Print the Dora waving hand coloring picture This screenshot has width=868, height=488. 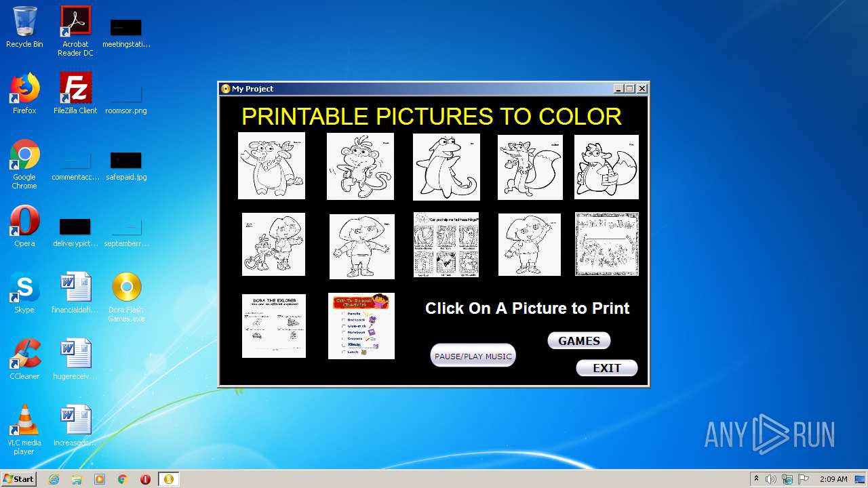530,245
